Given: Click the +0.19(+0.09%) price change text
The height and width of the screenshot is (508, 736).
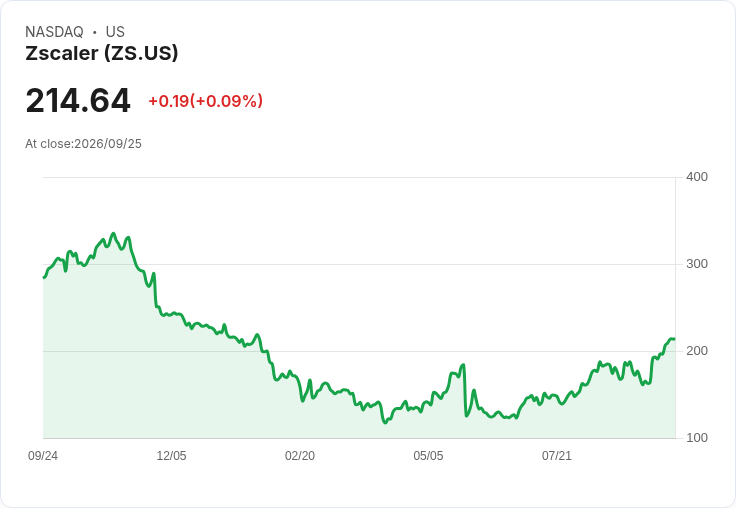Looking at the screenshot, I should click(x=206, y=101).
